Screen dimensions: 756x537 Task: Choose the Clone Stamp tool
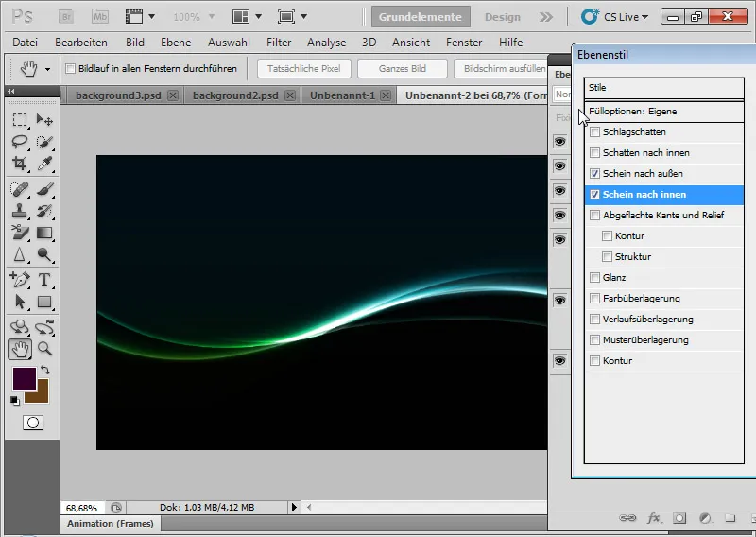point(19,211)
